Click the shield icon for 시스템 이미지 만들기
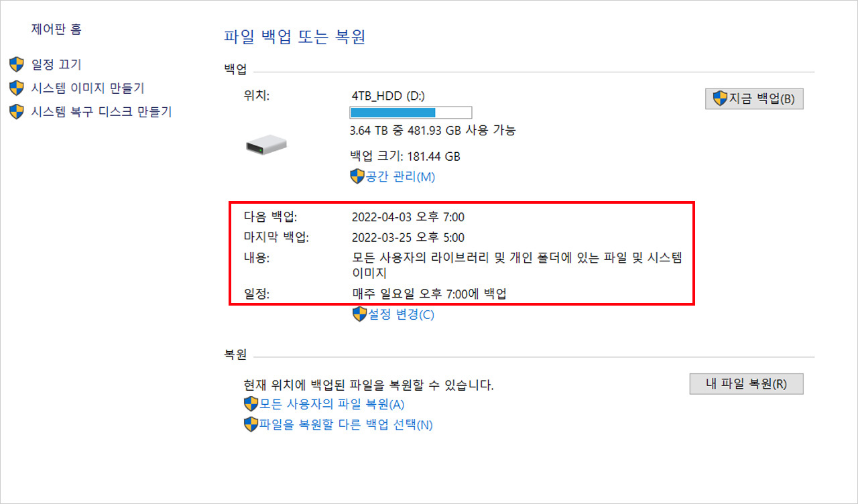 (17, 88)
